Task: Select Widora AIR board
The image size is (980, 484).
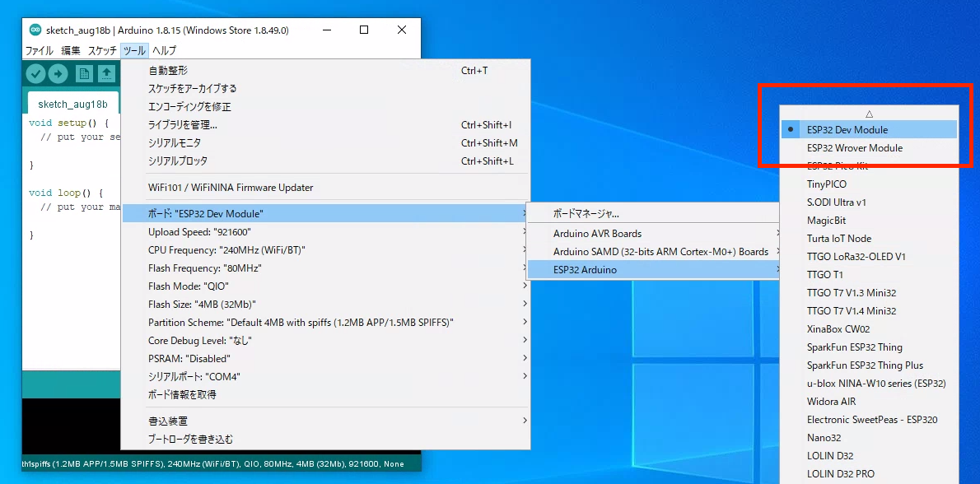Action: coord(869,402)
